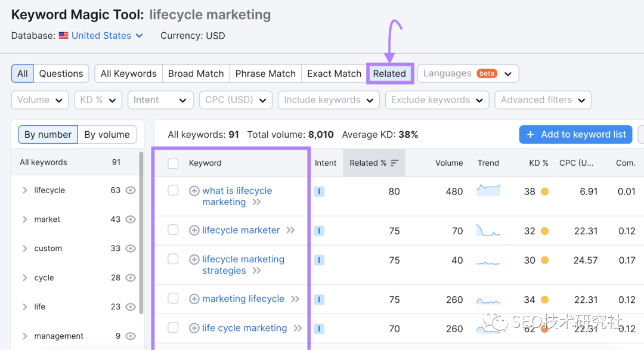Click plus icon beside 'lifecycle marketing strategies'
This screenshot has width=644, height=350.
click(x=194, y=259)
